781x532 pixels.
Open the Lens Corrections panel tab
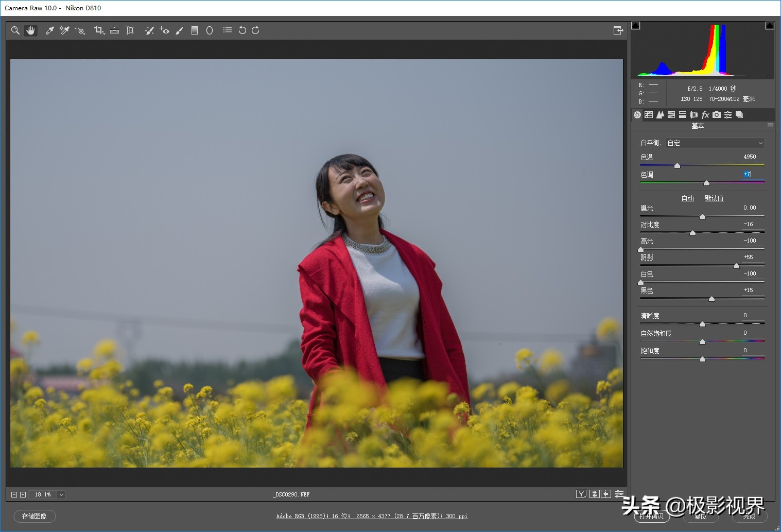coord(694,115)
